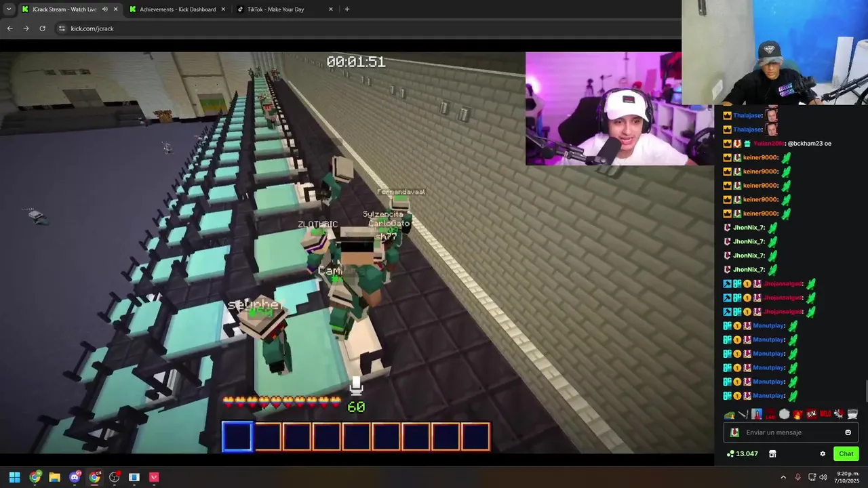This screenshot has height=488, width=868.
Task: Open clock and date 9:20 p.m.
Action: pos(848,477)
